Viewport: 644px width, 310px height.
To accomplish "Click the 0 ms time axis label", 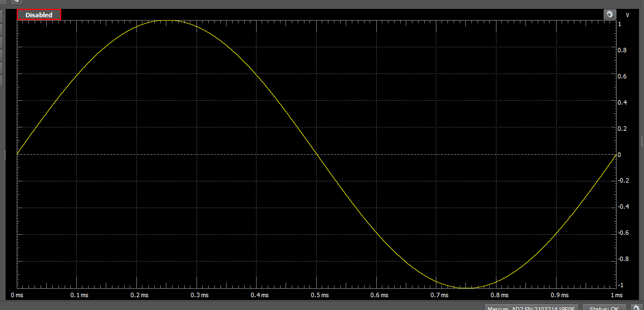I will tap(18, 295).
